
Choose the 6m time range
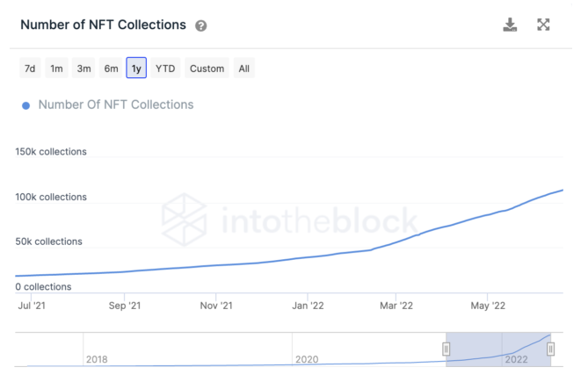point(111,68)
